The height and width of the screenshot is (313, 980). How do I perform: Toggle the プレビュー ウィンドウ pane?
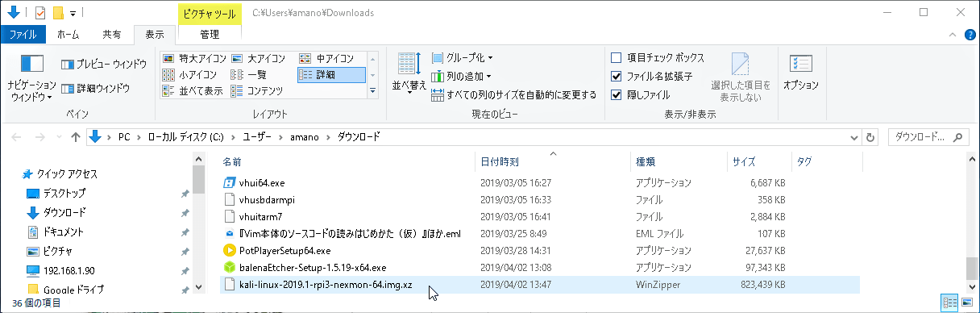click(x=104, y=64)
